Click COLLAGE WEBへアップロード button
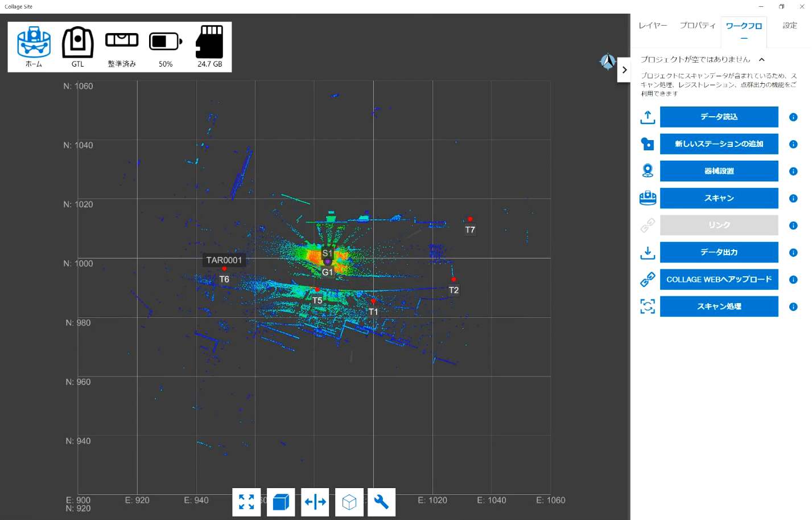The image size is (812, 520). 719,280
